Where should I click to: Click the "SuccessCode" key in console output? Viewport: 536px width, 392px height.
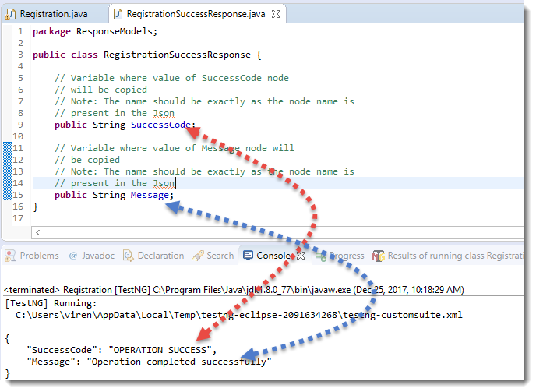62,350
